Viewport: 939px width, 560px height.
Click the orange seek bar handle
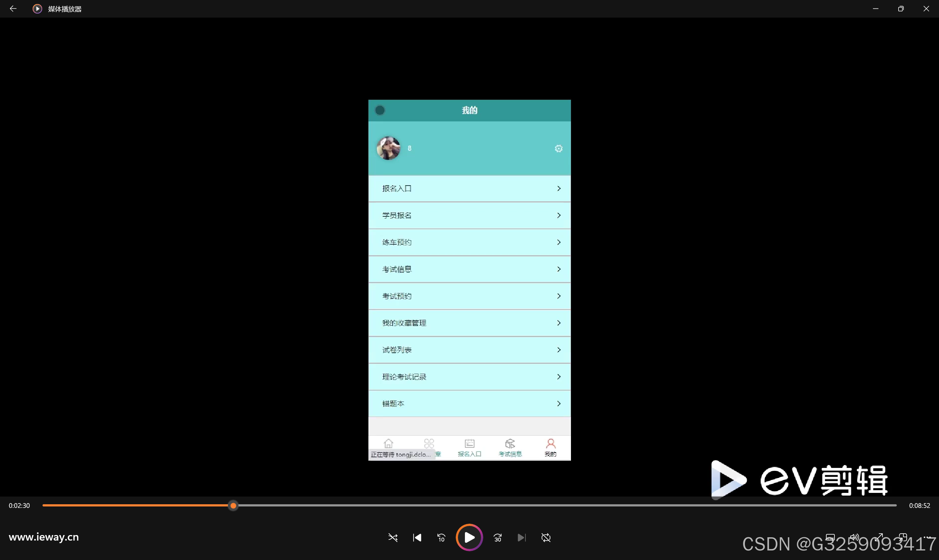point(233,505)
